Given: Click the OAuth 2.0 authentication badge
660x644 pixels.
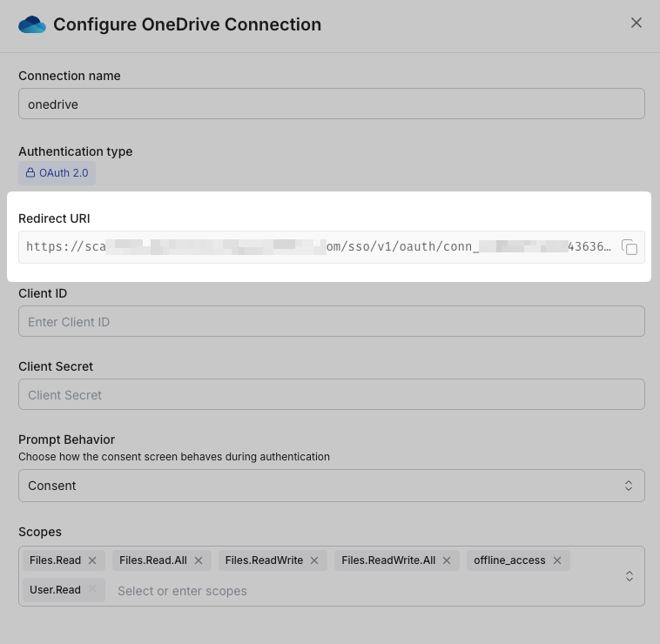Looking at the screenshot, I should 57,173.
